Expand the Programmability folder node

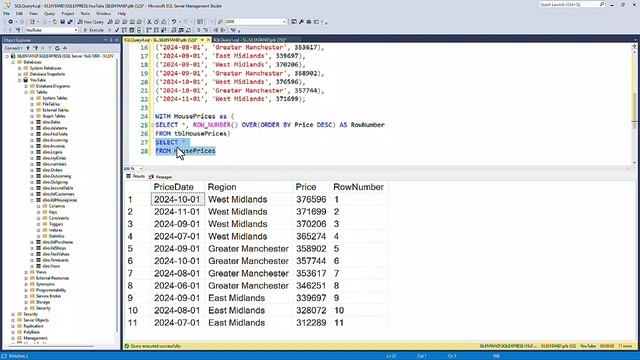click(26, 290)
